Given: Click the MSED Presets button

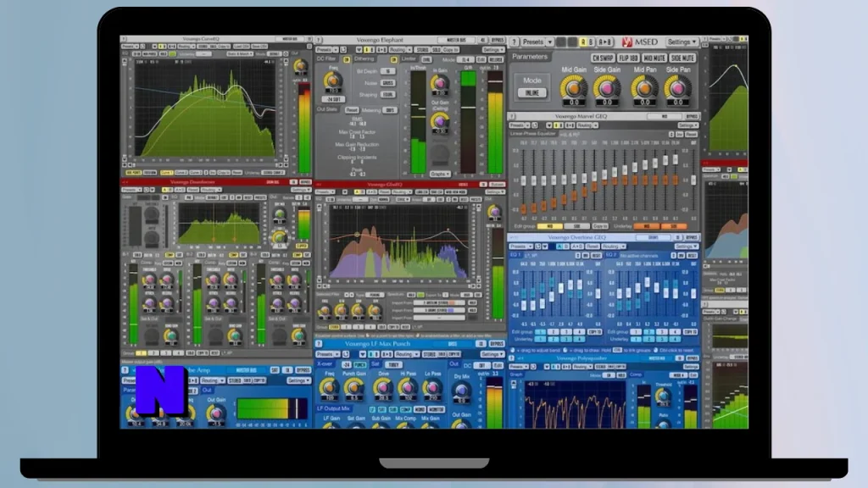Looking at the screenshot, I should pyautogui.click(x=533, y=42).
